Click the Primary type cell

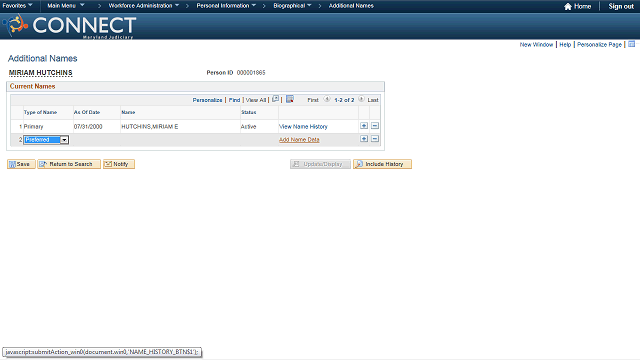click(x=33, y=127)
